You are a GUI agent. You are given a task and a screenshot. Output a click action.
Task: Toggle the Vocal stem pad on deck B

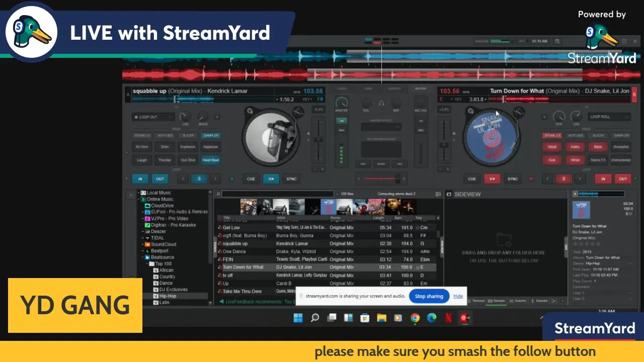pyautogui.click(x=552, y=147)
